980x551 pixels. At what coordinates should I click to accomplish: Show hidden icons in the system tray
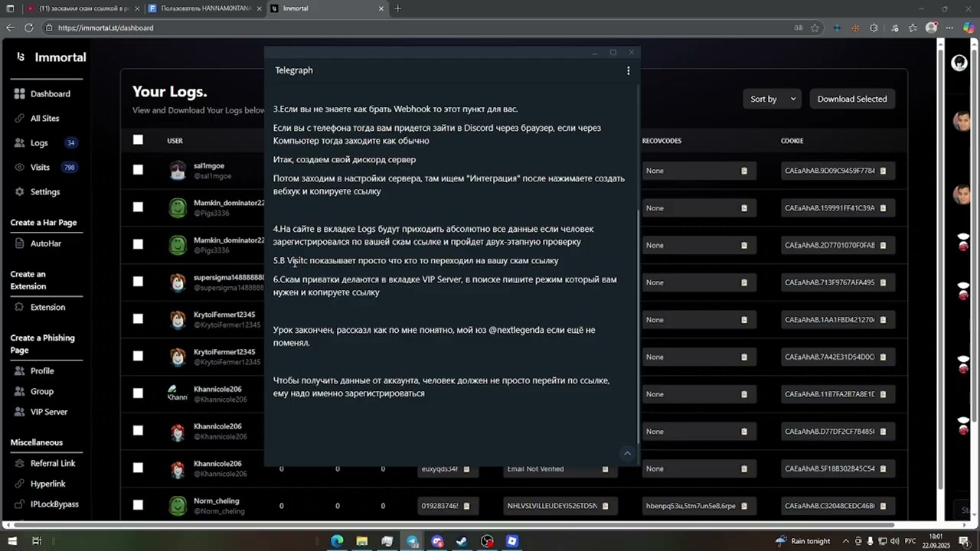846,541
